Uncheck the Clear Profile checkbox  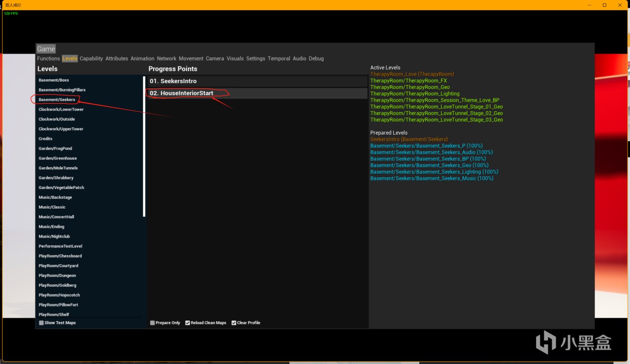[234, 323]
